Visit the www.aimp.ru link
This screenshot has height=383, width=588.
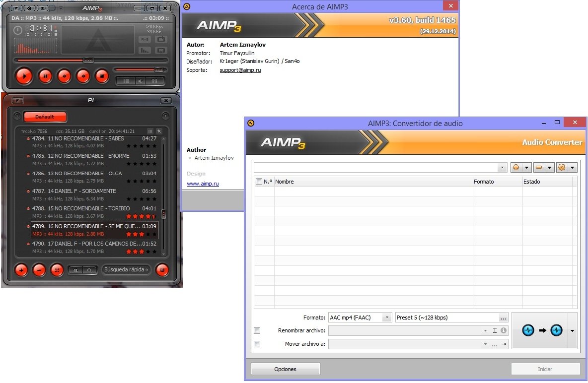pos(203,184)
